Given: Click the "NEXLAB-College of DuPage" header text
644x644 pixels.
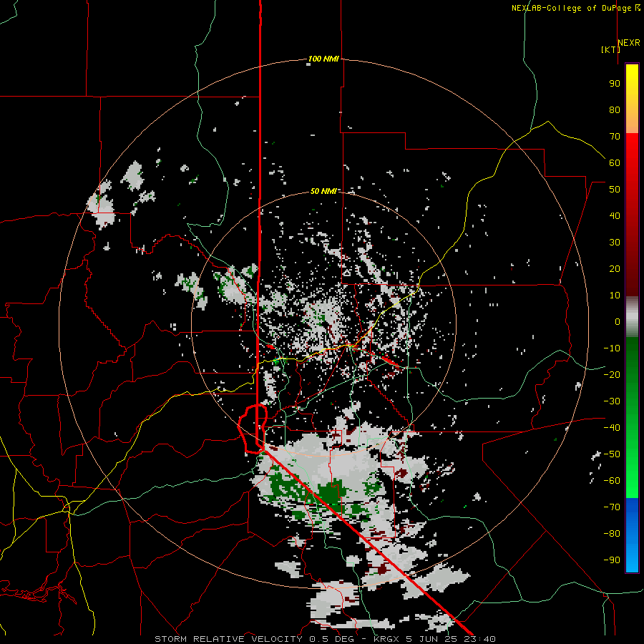Looking at the screenshot, I should click(x=572, y=8).
